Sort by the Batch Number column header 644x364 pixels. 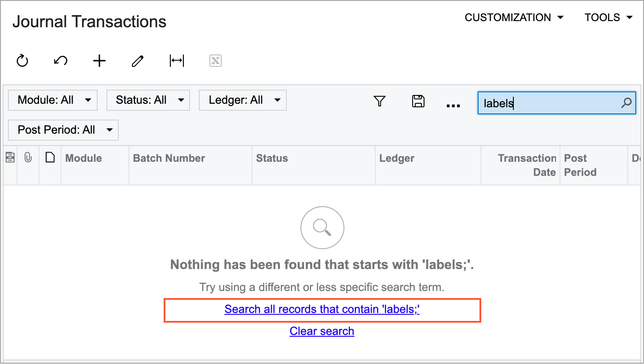click(x=169, y=159)
